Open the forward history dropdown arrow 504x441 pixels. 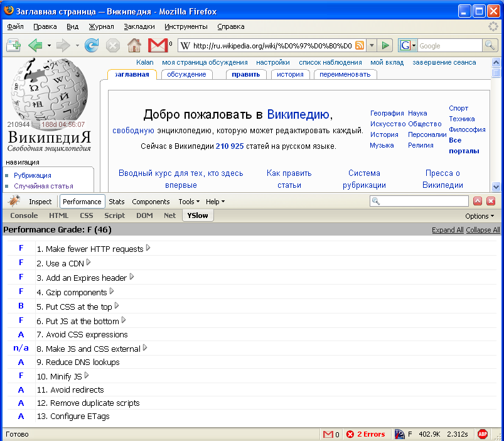click(x=77, y=46)
